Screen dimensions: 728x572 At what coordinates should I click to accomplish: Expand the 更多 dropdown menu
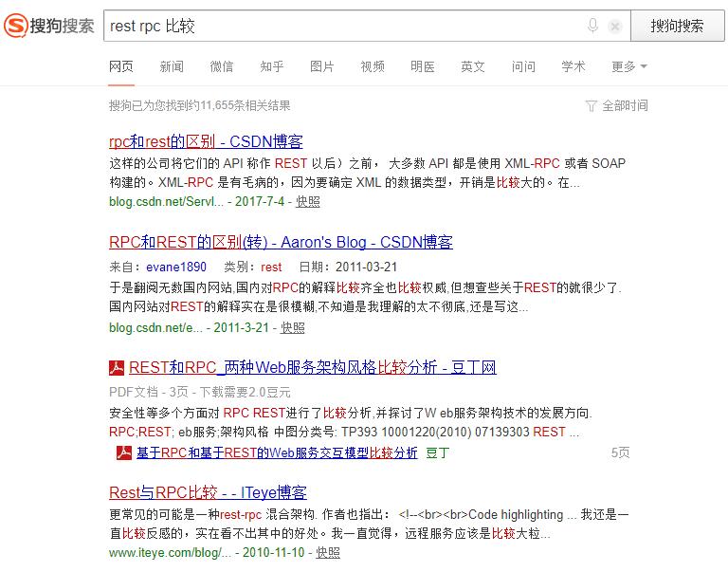629,67
